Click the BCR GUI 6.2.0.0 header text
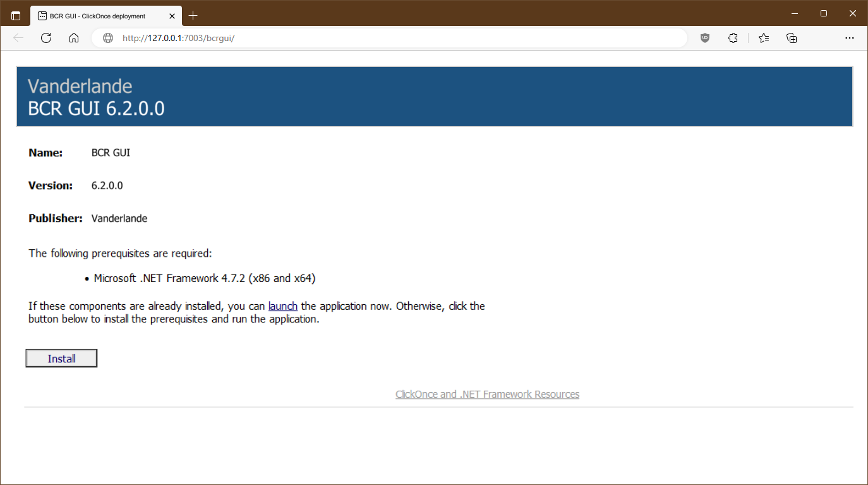The image size is (868, 485). (x=96, y=108)
